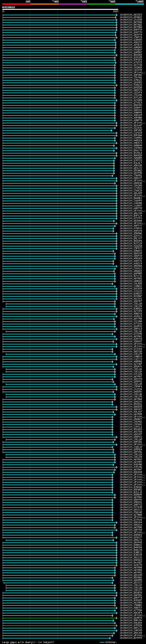
Task: Select the UniRef100_Q3SC85 label
Action: (x=131, y=58)
